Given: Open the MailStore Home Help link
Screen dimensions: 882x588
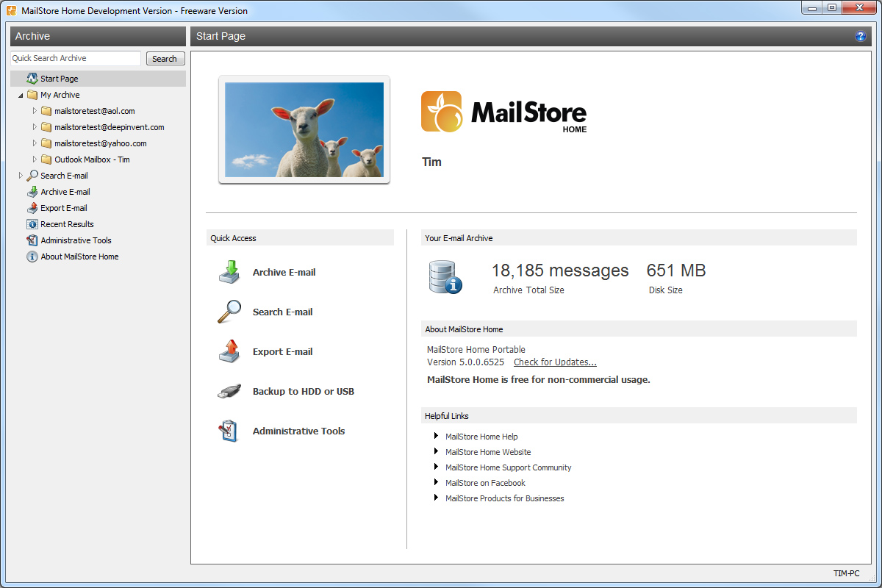Looking at the screenshot, I should tap(481, 437).
